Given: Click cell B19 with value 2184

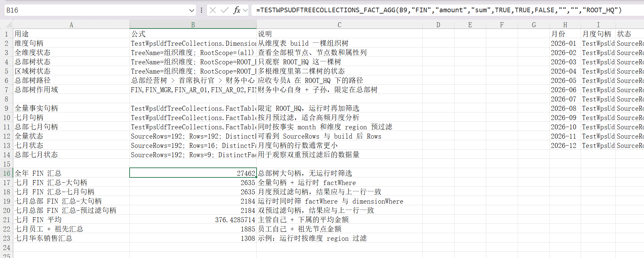Looking at the screenshot, I should pyautogui.click(x=193, y=201).
